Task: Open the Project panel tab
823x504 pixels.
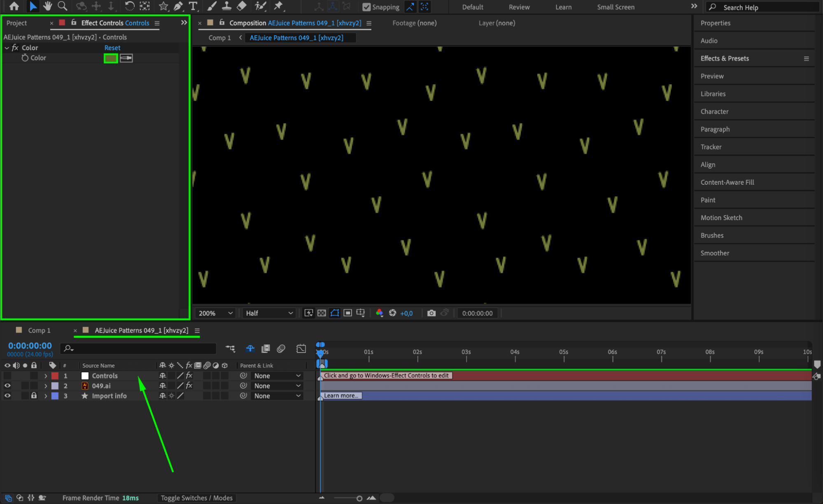Action: [x=16, y=23]
